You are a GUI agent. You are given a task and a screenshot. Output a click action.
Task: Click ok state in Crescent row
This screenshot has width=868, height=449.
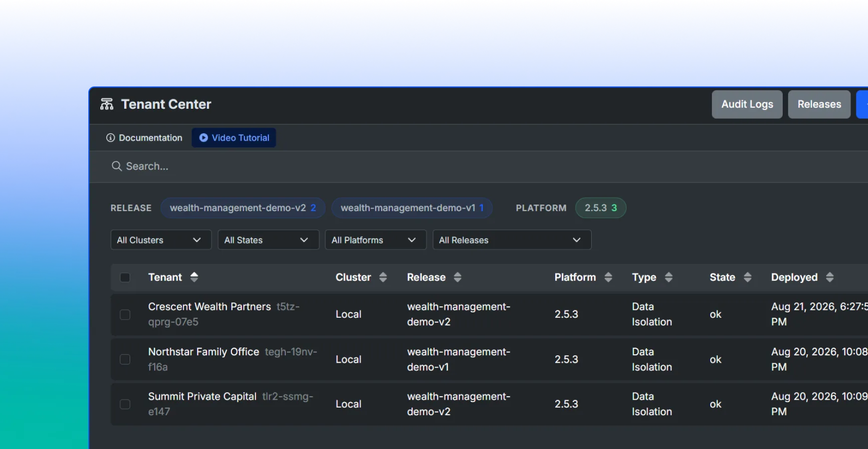click(715, 314)
